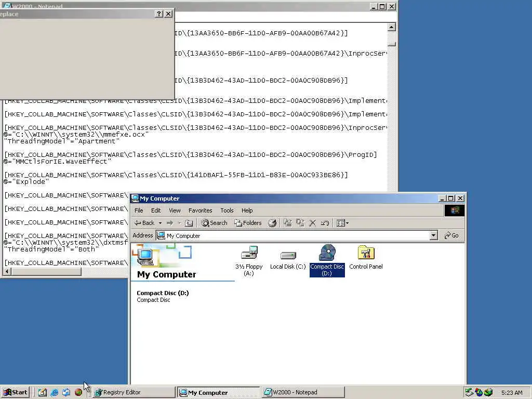This screenshot has width=532, height=399.
Task: Click the second system tray icon
Action: pyautogui.click(x=478, y=392)
